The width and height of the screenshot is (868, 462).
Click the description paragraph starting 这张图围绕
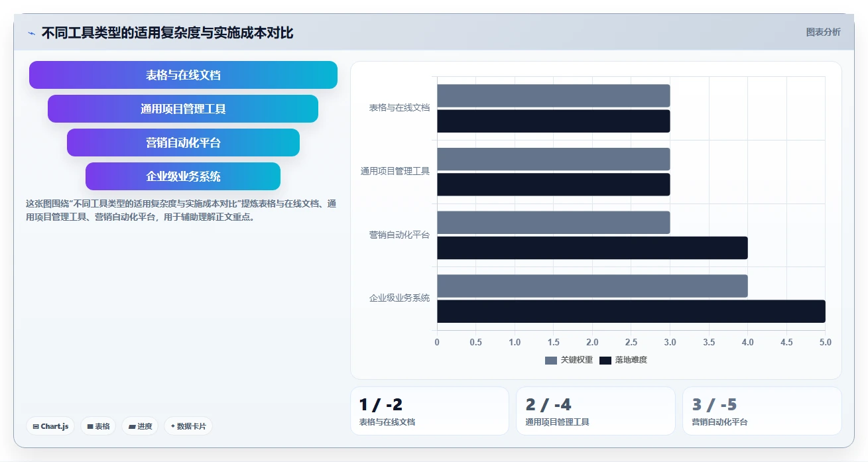pos(181,210)
